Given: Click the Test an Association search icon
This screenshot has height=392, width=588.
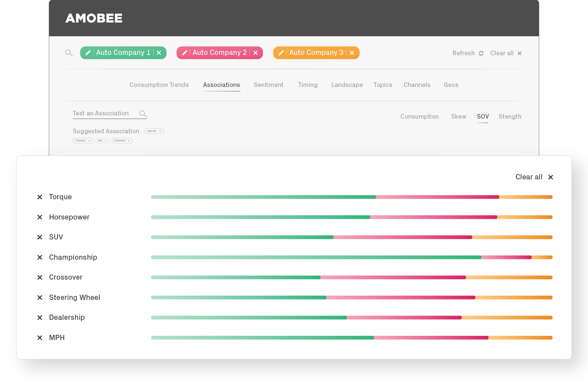Looking at the screenshot, I should click(x=143, y=114).
